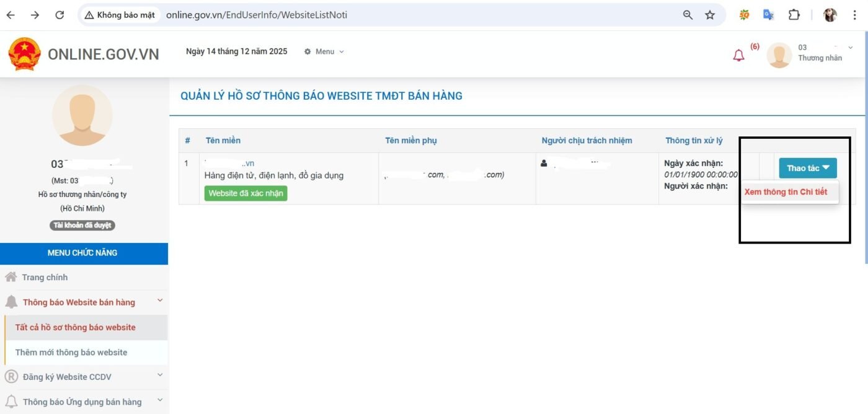Click the Google Translate extension icon
The image size is (868, 414).
tap(768, 14)
